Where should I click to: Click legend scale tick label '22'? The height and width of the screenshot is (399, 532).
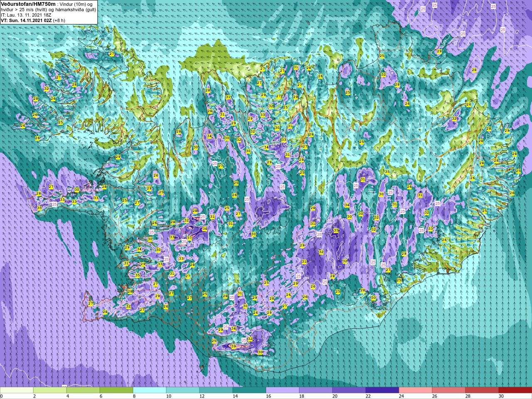(x=368, y=396)
